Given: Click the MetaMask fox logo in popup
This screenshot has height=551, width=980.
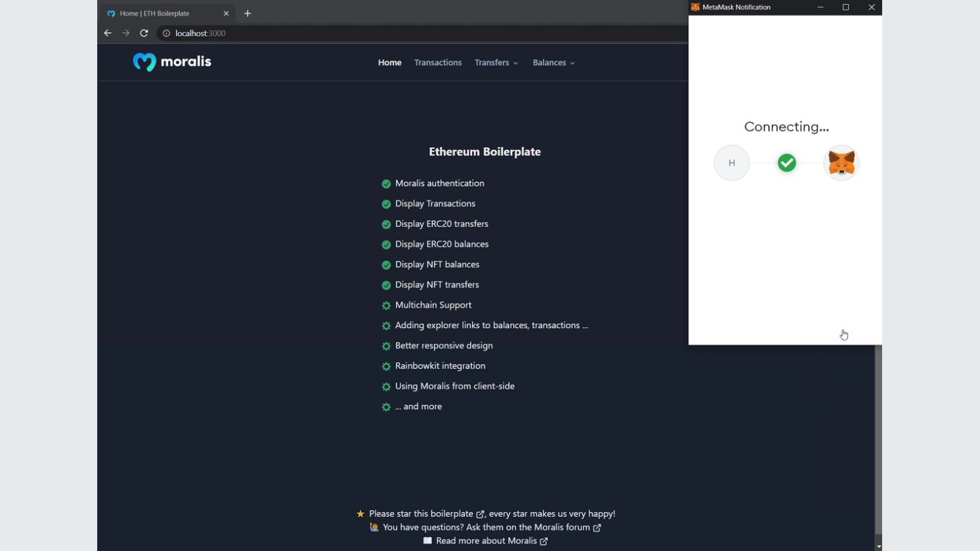Looking at the screenshot, I should (x=842, y=163).
